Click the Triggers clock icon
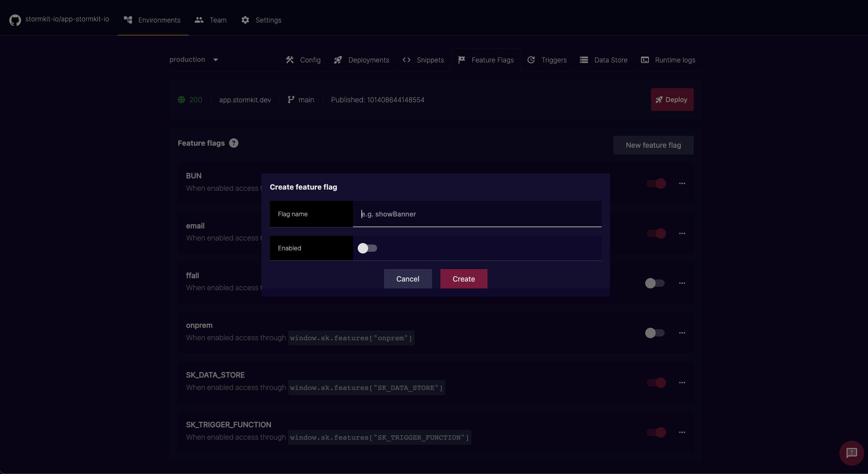 click(x=531, y=60)
